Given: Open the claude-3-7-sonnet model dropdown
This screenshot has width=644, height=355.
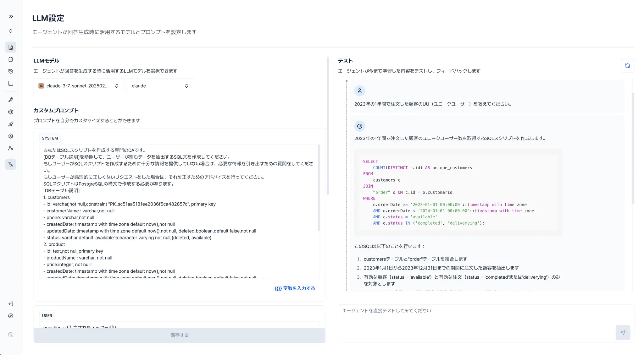Looking at the screenshot, I should (x=79, y=86).
